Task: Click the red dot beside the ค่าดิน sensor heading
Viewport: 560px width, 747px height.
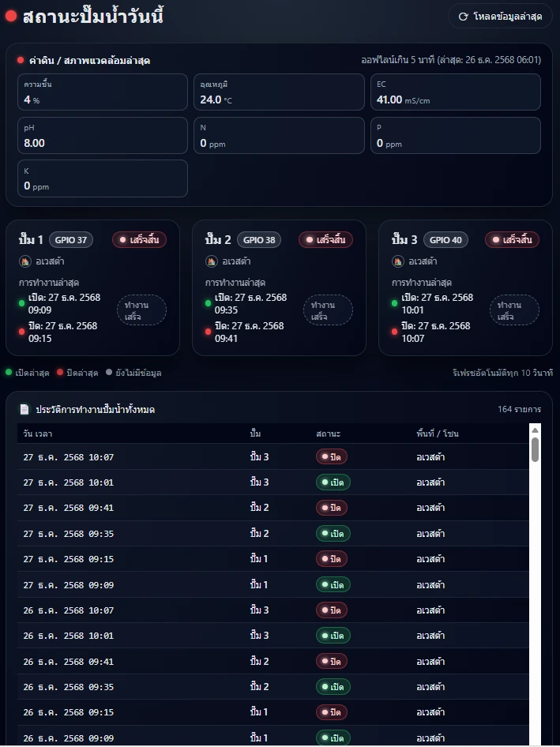Action: click(21, 60)
